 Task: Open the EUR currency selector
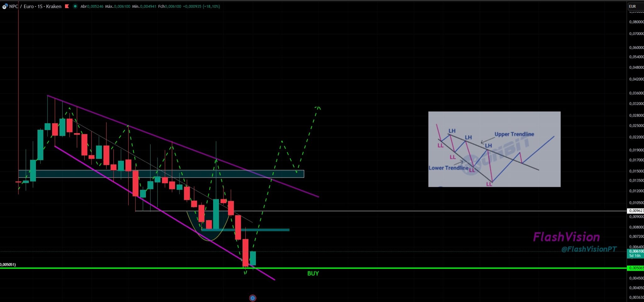636,6
